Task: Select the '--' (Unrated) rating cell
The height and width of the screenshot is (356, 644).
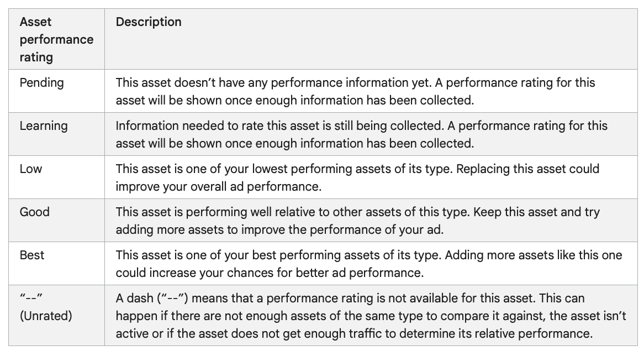Action: pos(57,315)
